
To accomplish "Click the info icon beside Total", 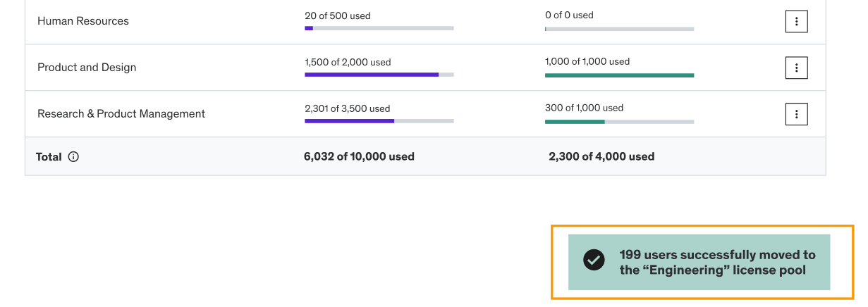I will pos(73,157).
